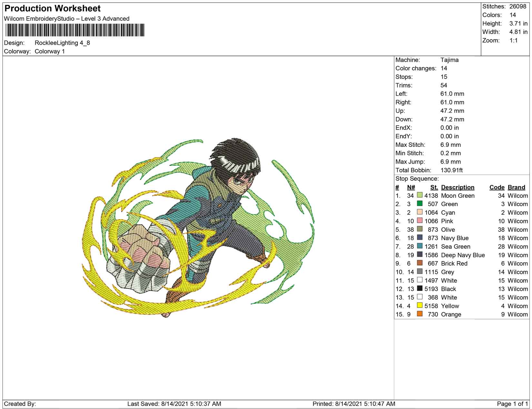This screenshot has height=409, width=532.
Task: Click the Tajima machine value
Action: click(449, 60)
